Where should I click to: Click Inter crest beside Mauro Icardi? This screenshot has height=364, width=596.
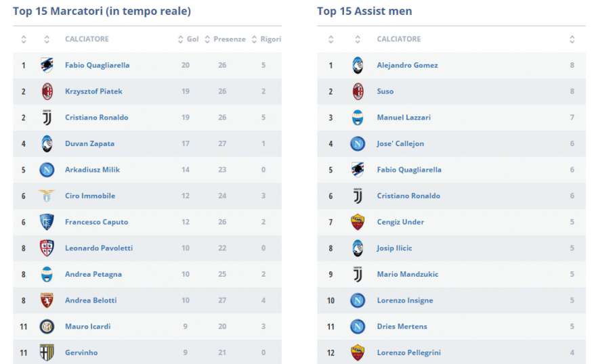point(47,326)
